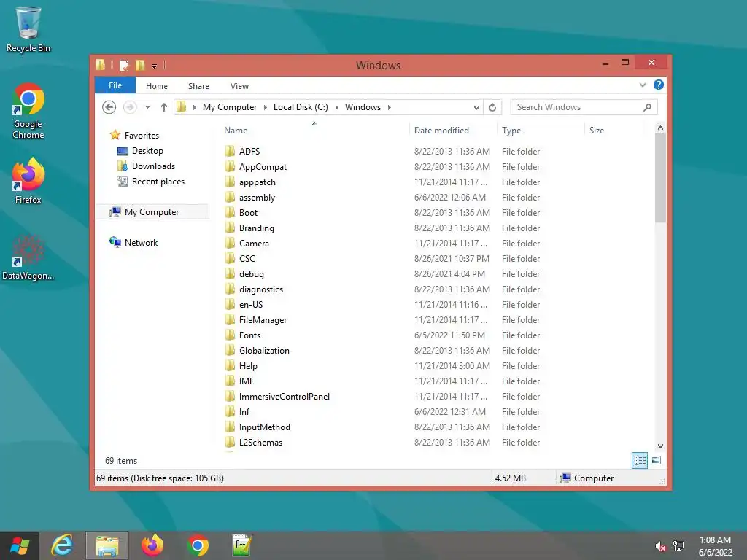This screenshot has width=747, height=560.
Task: Select the FileManager folder icon
Action: tap(230, 319)
